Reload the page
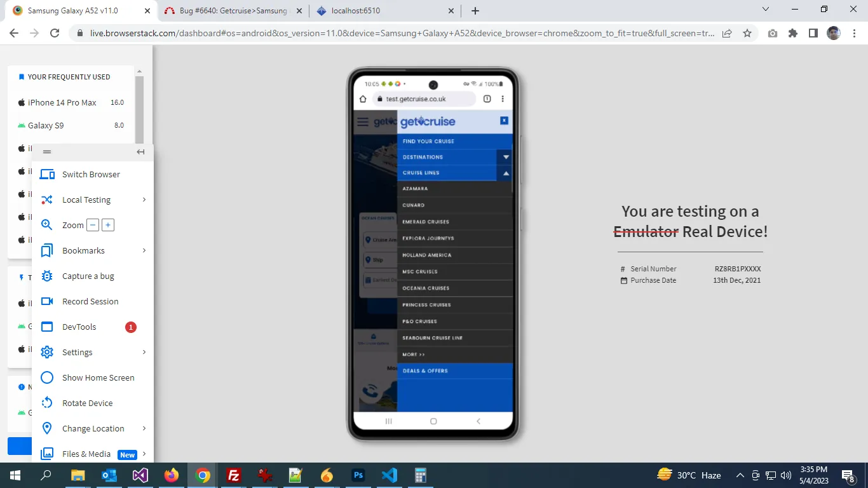Viewport: 868px width, 488px height. 55,33
